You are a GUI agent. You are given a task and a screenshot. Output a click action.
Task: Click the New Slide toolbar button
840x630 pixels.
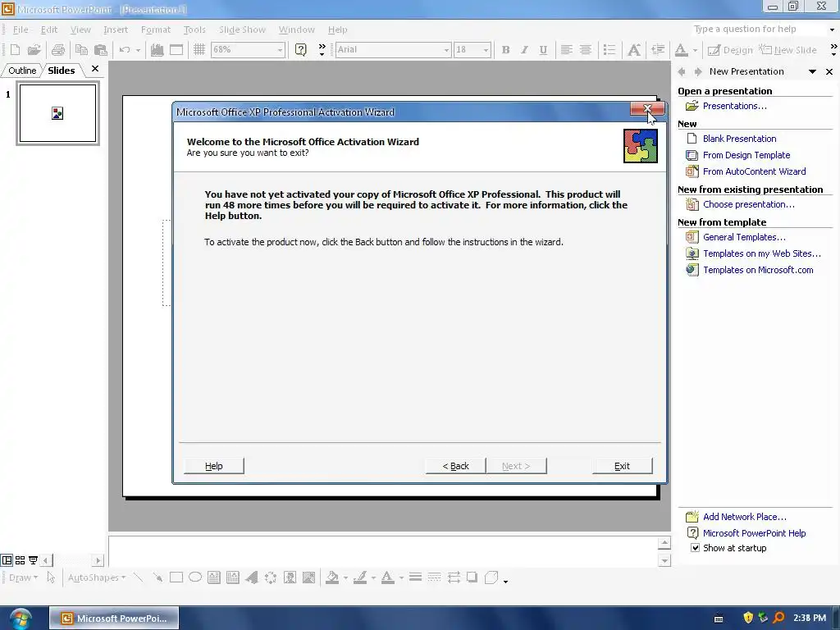(787, 50)
